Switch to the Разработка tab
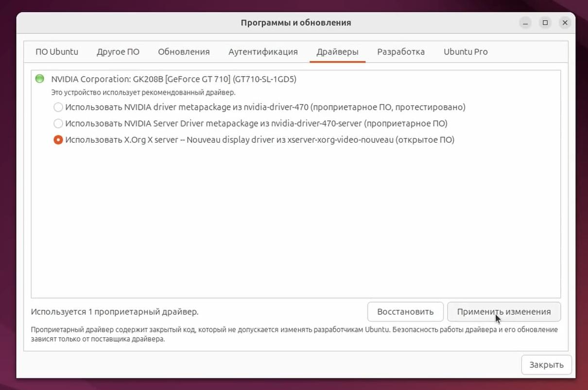This screenshot has height=390, width=588. coord(401,52)
